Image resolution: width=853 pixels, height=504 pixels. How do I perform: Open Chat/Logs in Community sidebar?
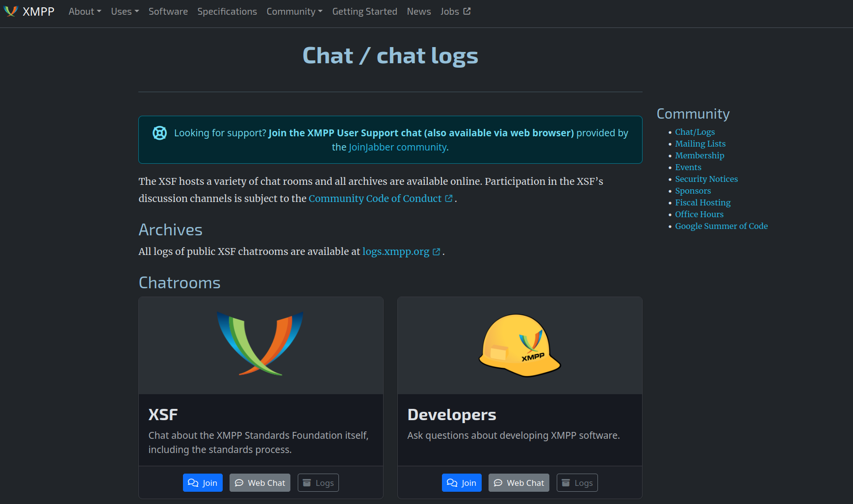click(x=695, y=132)
